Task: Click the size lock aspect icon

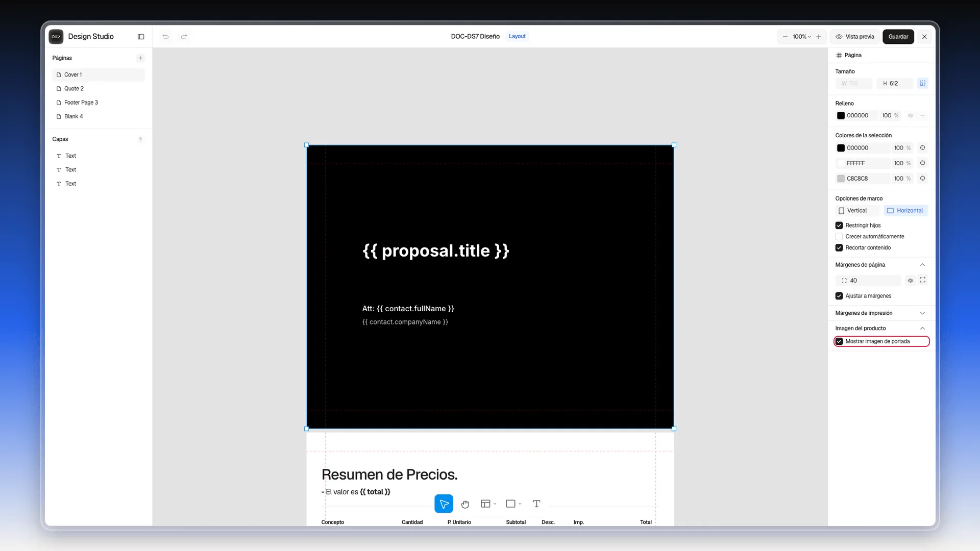Action: click(922, 84)
